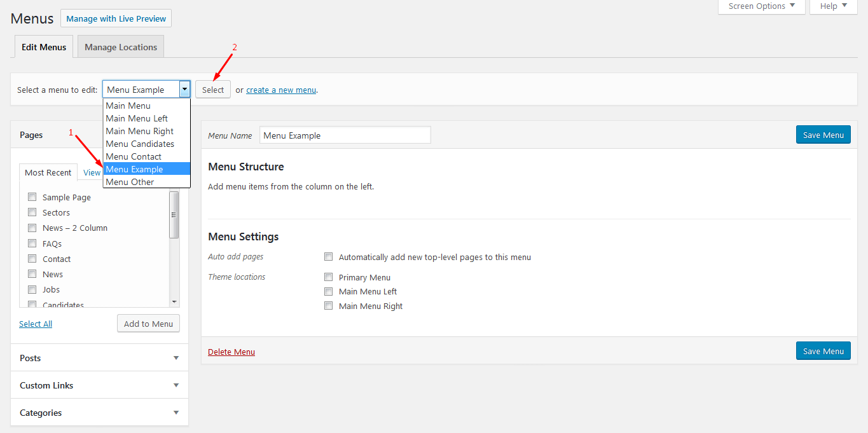Click the menu select dropdown arrow
This screenshot has height=433, width=868.
[184, 90]
